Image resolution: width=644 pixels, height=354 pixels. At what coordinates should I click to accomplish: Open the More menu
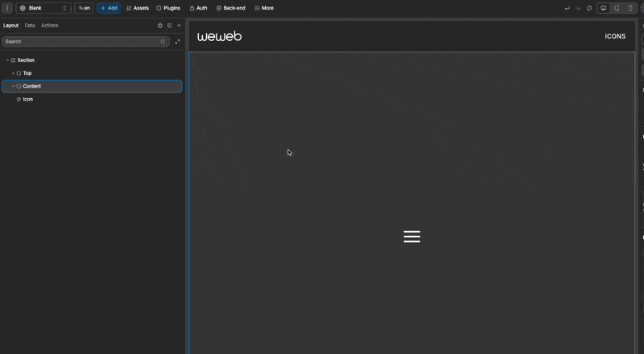[x=264, y=8]
